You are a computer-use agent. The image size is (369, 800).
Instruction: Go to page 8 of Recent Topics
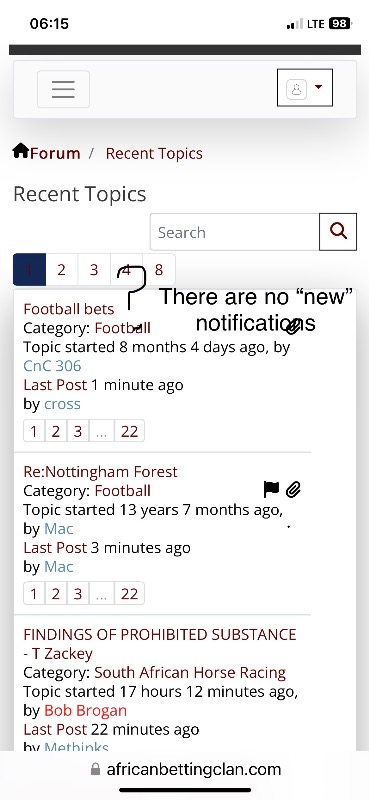point(159,269)
